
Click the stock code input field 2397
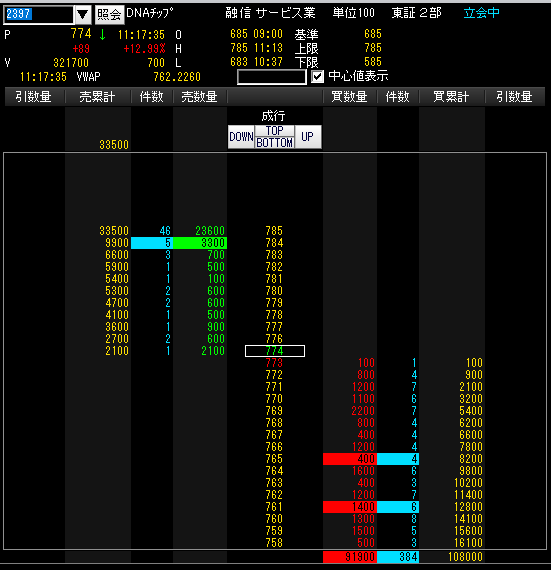tap(38, 15)
